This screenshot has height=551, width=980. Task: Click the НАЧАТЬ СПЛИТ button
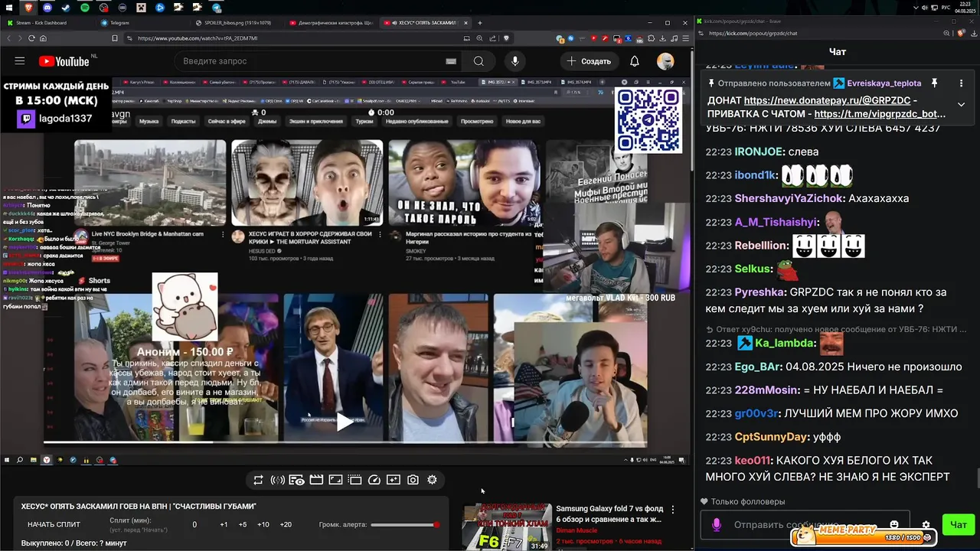[x=54, y=524]
